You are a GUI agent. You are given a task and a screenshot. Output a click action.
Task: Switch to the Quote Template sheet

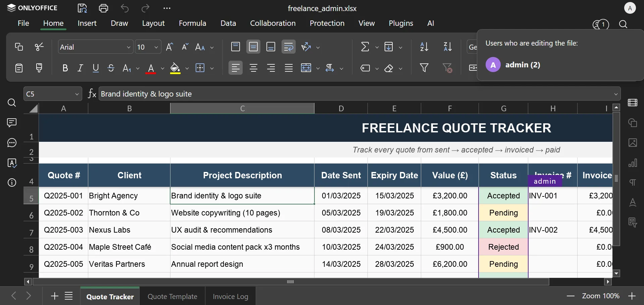pos(172,297)
